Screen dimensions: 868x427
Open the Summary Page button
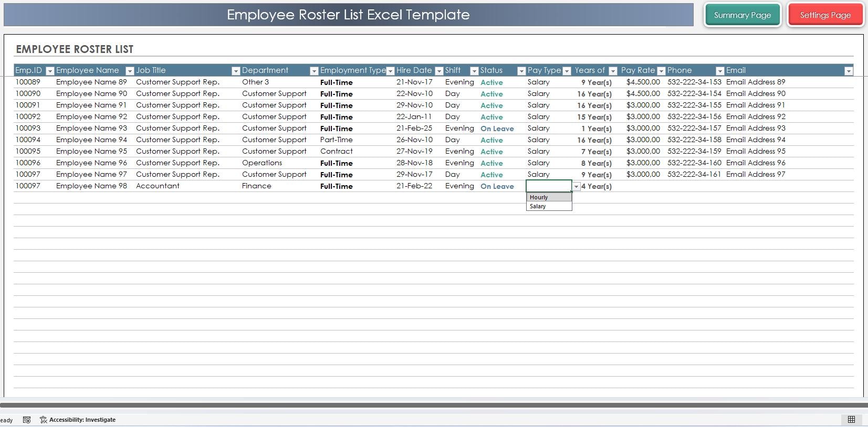pyautogui.click(x=742, y=15)
